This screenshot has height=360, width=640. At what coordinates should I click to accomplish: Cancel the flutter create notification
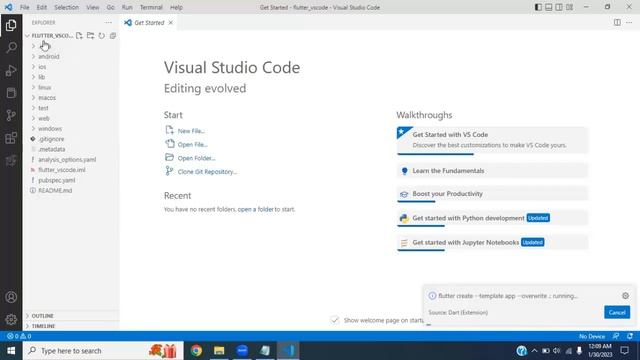(x=617, y=313)
